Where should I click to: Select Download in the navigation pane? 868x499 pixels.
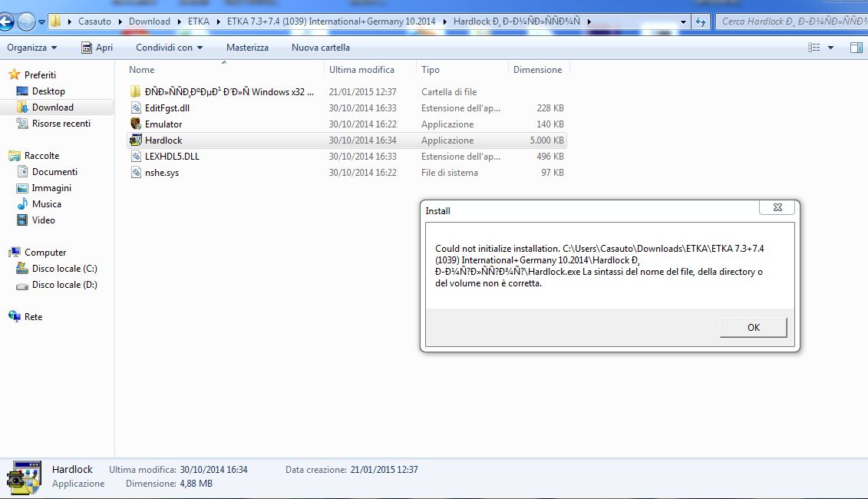point(53,107)
